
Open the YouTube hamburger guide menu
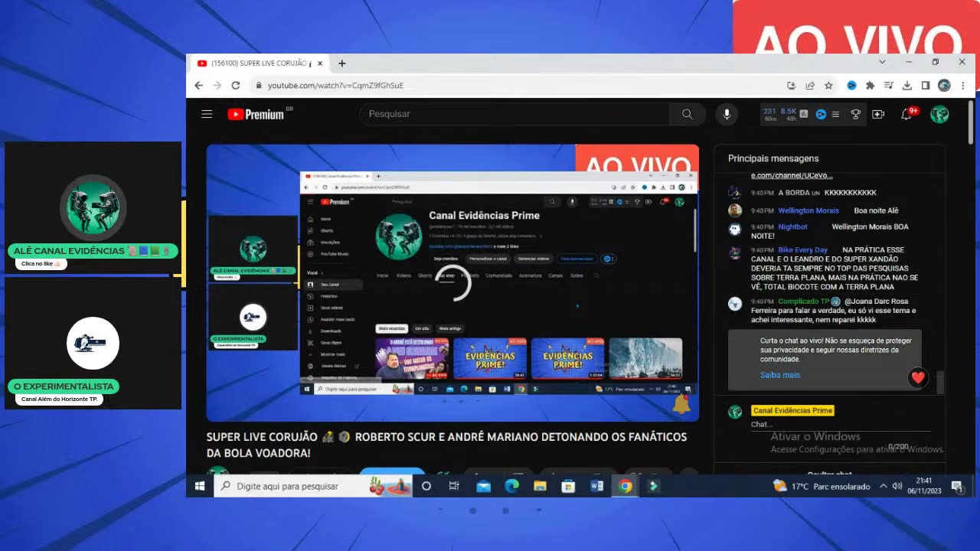pos(207,114)
